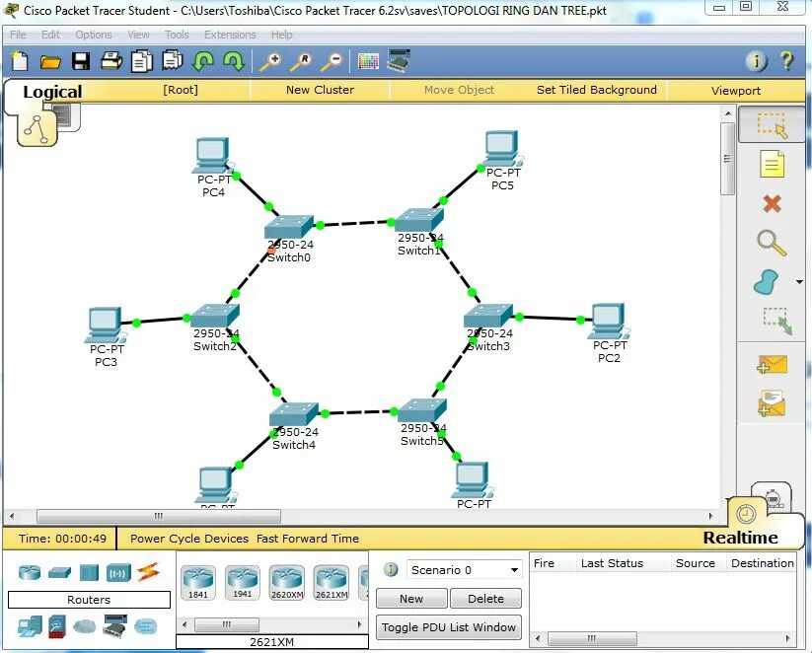Activate the Inspect magnifier tool
This screenshot has width=812, height=653.
click(x=772, y=243)
